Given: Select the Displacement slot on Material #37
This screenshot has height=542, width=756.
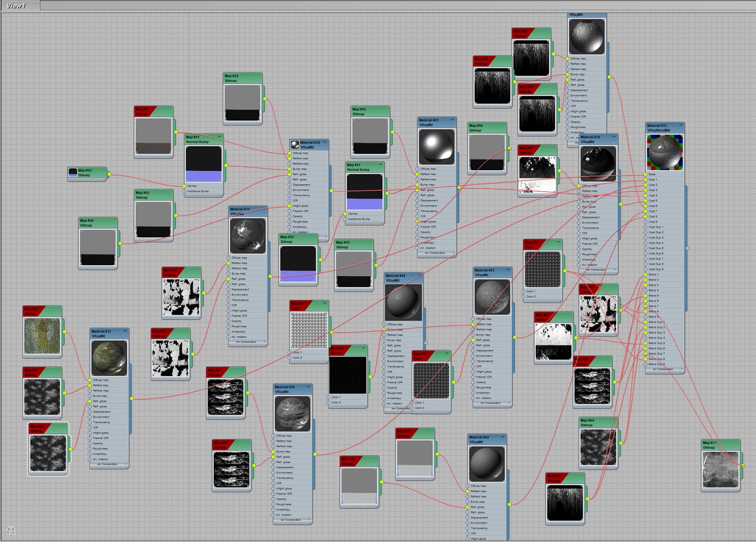Looking at the screenshot, I should [102, 412].
